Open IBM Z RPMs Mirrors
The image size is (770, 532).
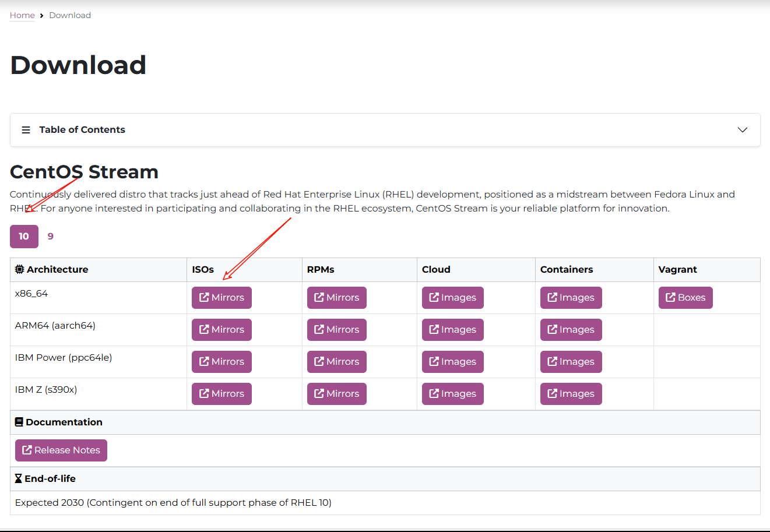(337, 394)
